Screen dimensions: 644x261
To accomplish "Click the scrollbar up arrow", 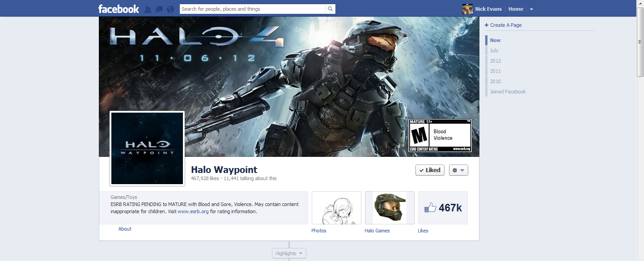I will (x=640, y=4).
